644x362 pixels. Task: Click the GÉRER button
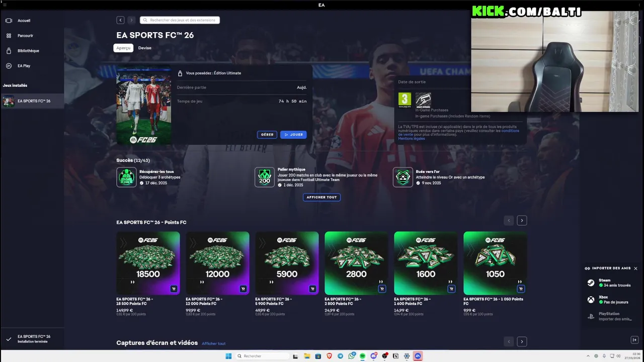(267, 135)
